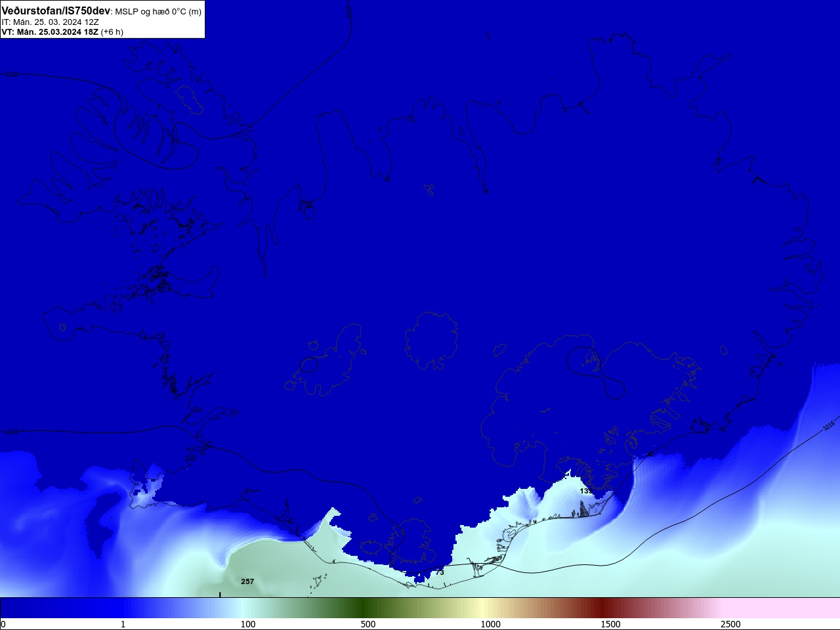Viewport: 840px width, 630px height.
Task: Click the 2500 label on the color scale
Action: 730,624
